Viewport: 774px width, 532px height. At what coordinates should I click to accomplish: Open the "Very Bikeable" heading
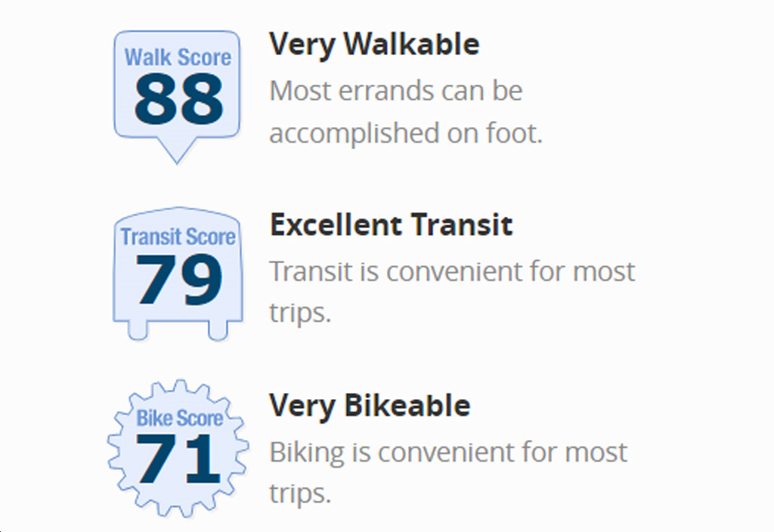point(370,406)
